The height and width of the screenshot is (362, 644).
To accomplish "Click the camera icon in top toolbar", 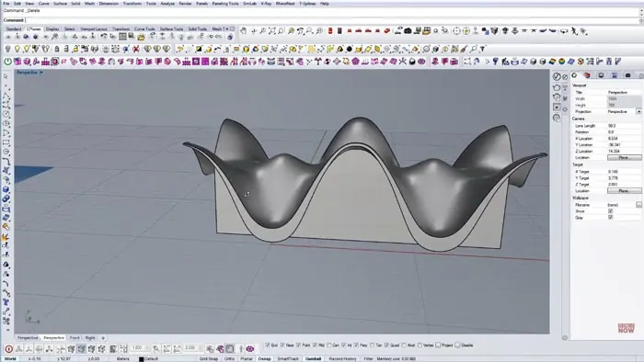I will coord(408,30).
